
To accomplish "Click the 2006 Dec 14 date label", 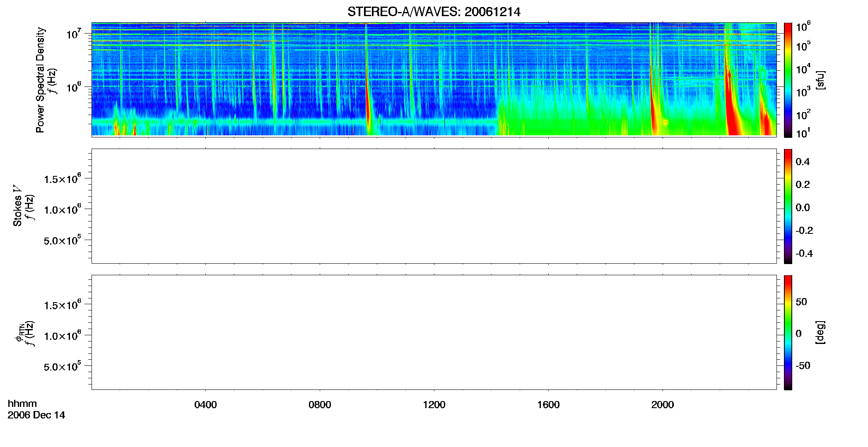I will point(36,415).
